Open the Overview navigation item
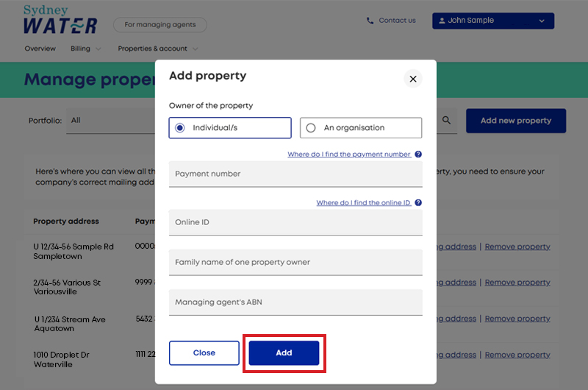This screenshot has width=588, height=390. [40, 49]
